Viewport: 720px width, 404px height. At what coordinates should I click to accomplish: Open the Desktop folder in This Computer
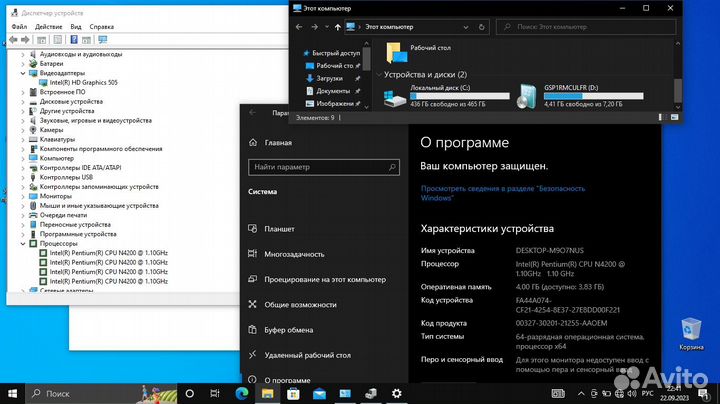click(x=397, y=51)
